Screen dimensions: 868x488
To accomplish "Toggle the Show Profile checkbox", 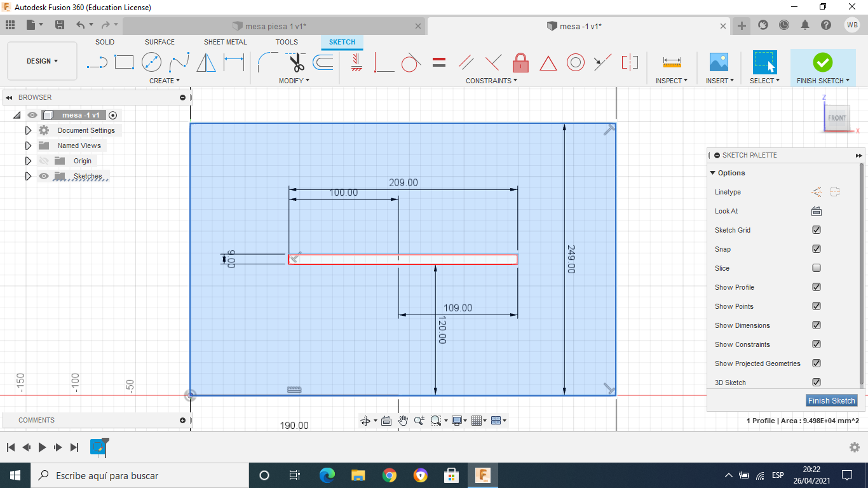I will [817, 287].
